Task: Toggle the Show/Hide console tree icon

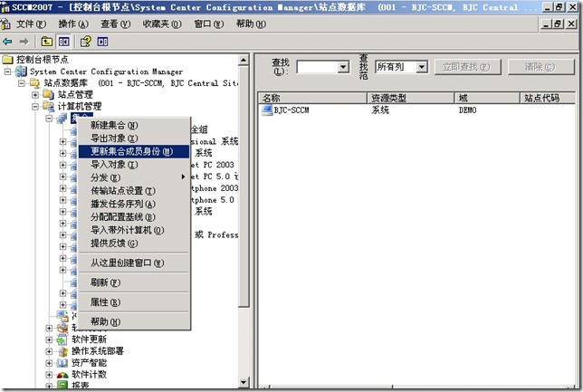Action: click(63, 42)
